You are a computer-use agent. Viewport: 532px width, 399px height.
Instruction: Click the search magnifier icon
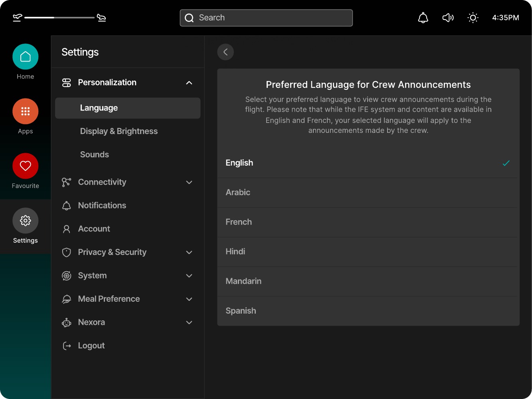pyautogui.click(x=189, y=18)
